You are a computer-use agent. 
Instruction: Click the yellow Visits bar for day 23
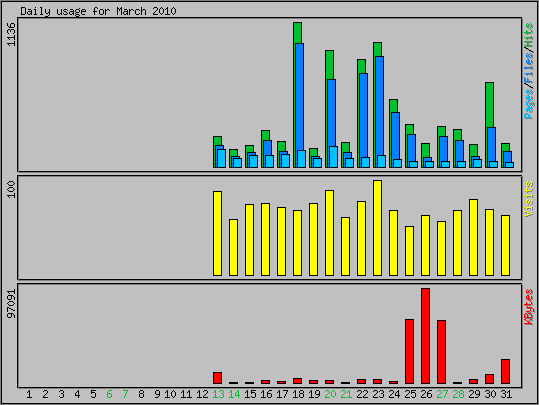coord(377,228)
